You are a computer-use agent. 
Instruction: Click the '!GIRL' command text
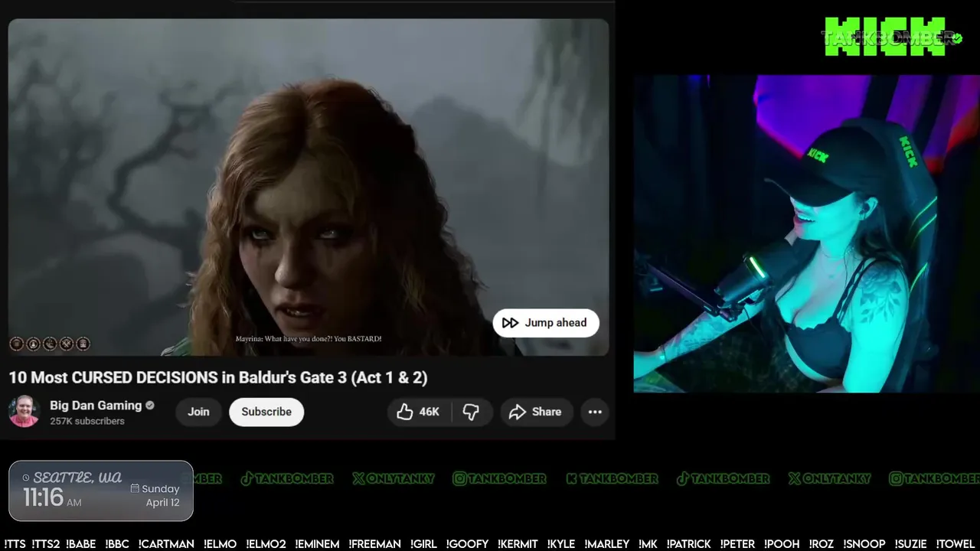[423, 544]
